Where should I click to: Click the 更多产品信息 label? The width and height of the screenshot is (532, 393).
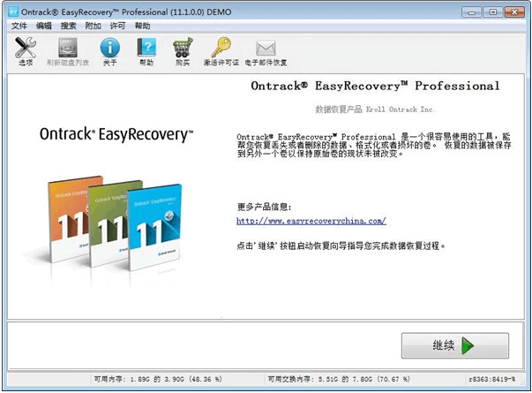point(264,207)
